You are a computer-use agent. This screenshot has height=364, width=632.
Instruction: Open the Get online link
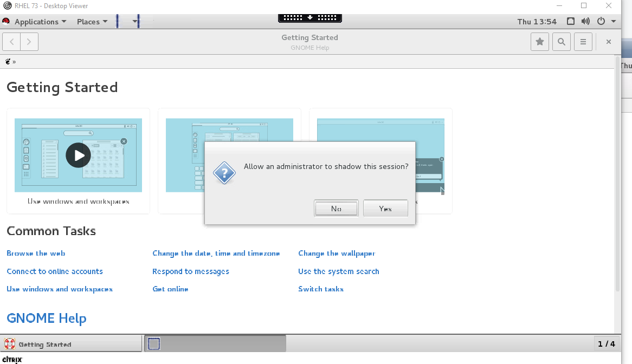coord(170,289)
